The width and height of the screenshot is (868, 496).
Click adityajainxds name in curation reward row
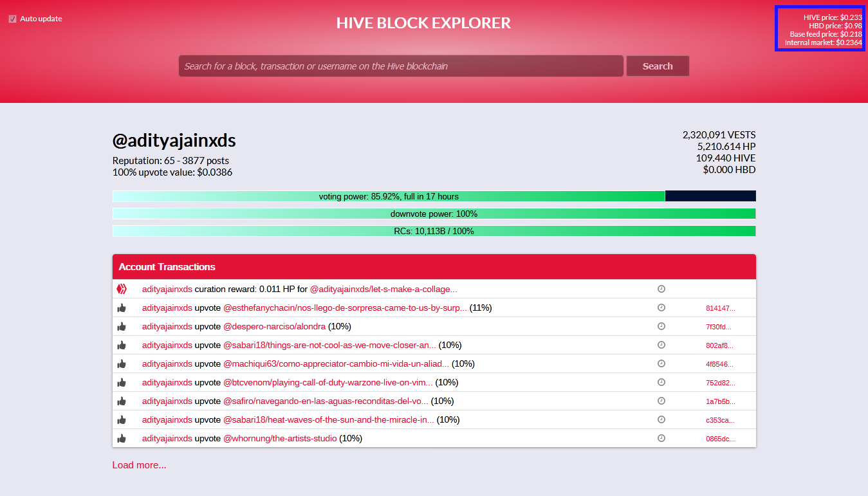[x=167, y=289]
